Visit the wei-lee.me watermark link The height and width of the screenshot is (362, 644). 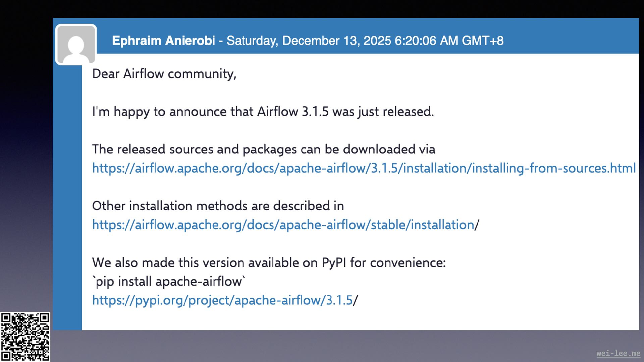coord(618,353)
